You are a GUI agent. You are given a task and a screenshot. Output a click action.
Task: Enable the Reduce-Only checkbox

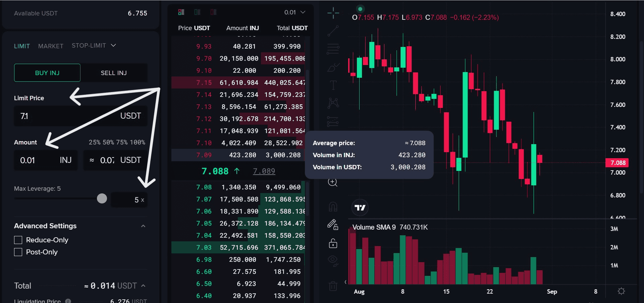[18, 240]
